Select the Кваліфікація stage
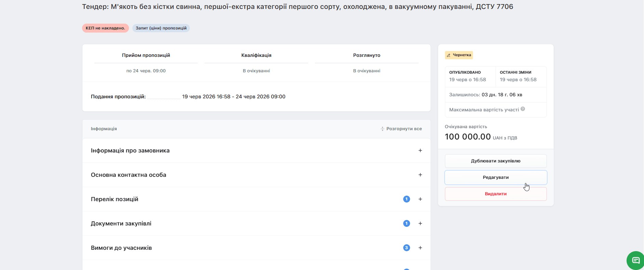The height and width of the screenshot is (270, 644). tap(257, 55)
